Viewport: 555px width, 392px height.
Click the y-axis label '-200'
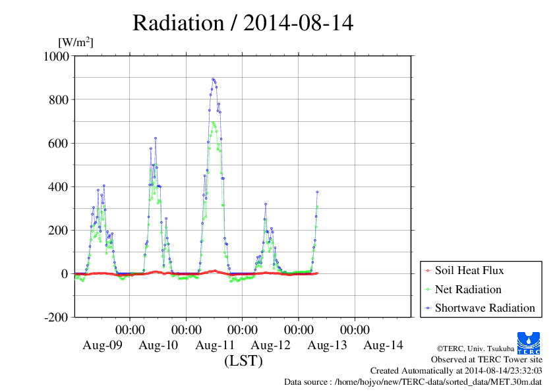point(56,318)
